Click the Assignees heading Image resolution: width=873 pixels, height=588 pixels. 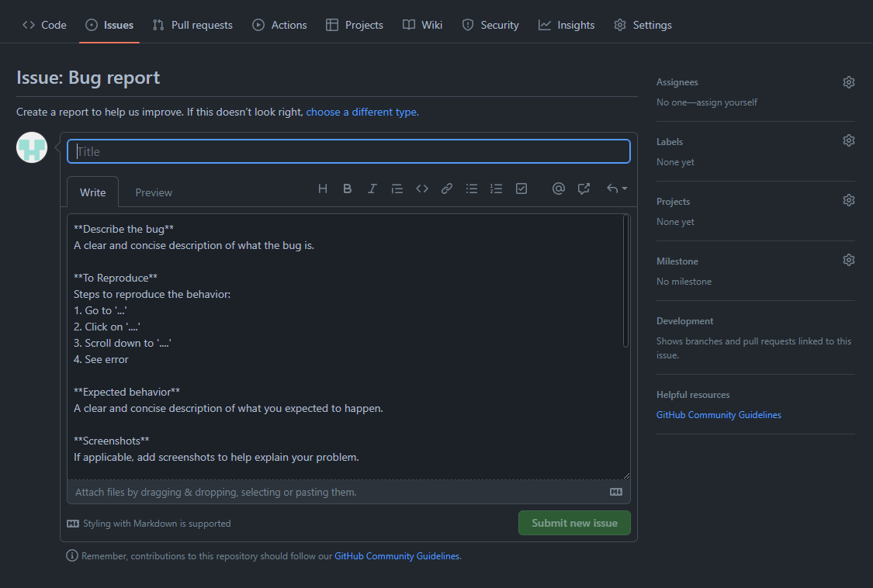(x=677, y=82)
